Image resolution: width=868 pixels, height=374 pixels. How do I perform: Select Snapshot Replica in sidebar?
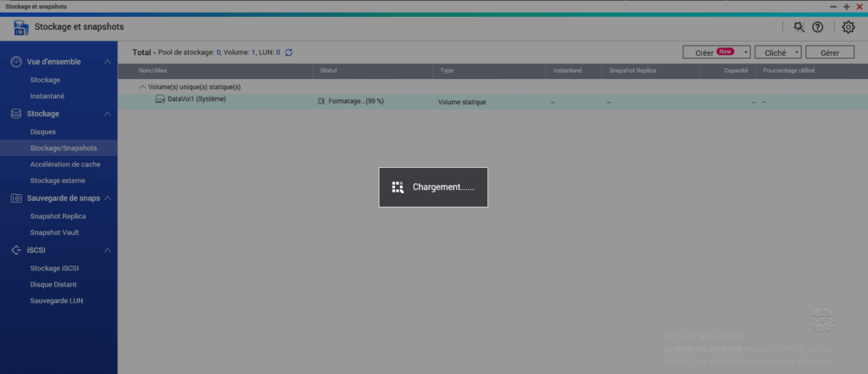point(58,216)
